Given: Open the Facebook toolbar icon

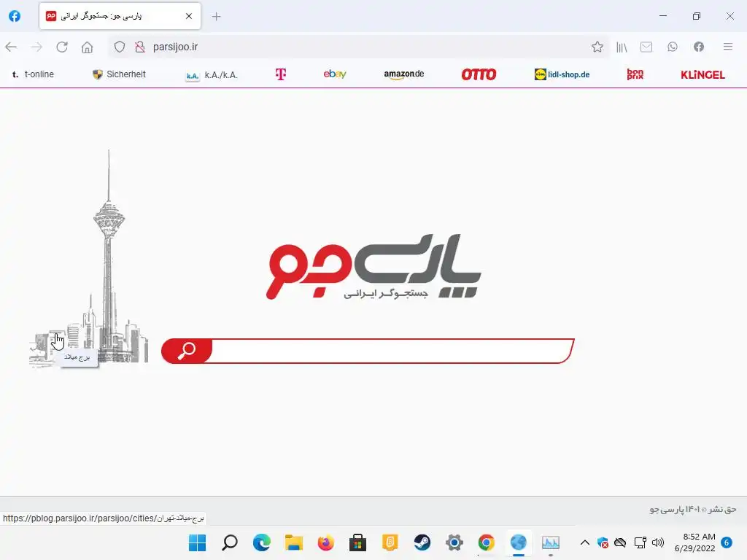Looking at the screenshot, I should tap(698, 47).
